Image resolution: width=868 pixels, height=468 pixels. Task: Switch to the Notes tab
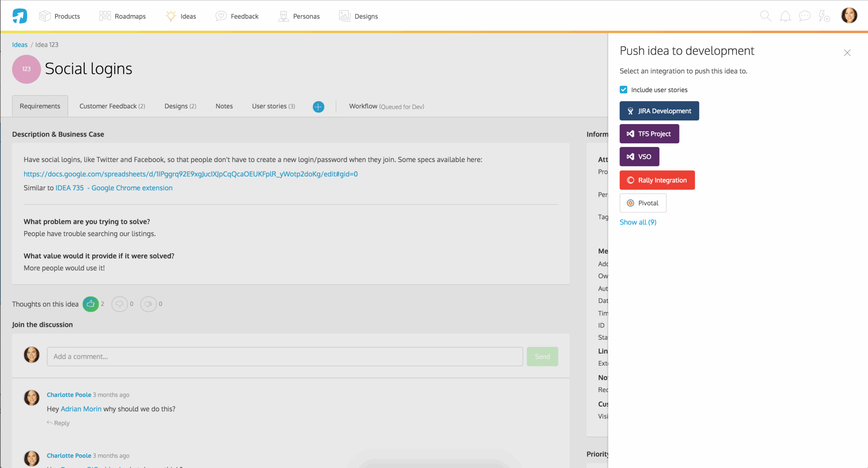(224, 106)
